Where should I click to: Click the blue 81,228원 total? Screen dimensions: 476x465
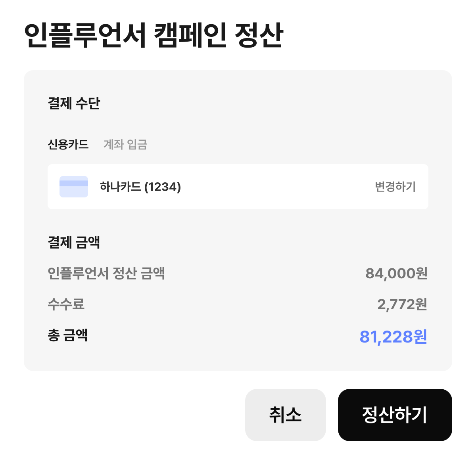tap(393, 337)
